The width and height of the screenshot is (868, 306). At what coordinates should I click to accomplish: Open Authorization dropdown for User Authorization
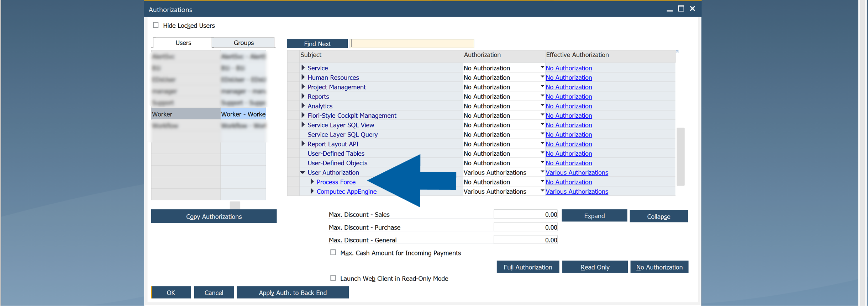pos(542,172)
